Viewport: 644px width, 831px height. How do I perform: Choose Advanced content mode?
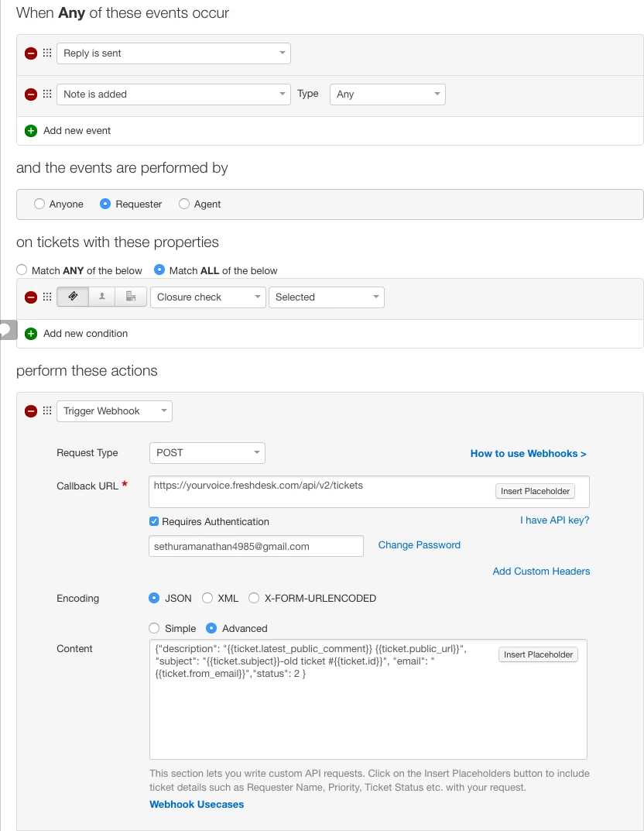click(x=211, y=629)
